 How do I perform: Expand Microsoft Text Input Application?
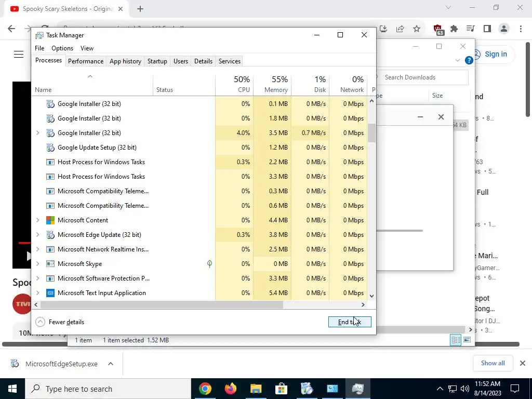pos(37,293)
